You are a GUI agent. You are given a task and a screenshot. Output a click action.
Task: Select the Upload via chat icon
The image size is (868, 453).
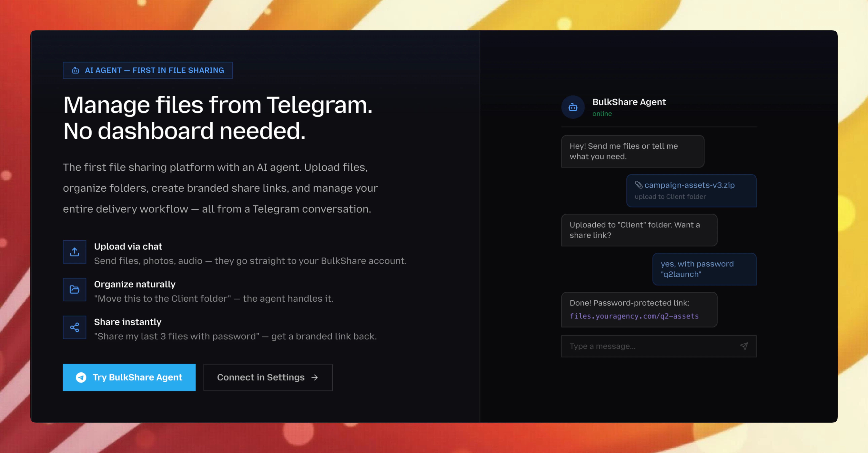click(75, 252)
